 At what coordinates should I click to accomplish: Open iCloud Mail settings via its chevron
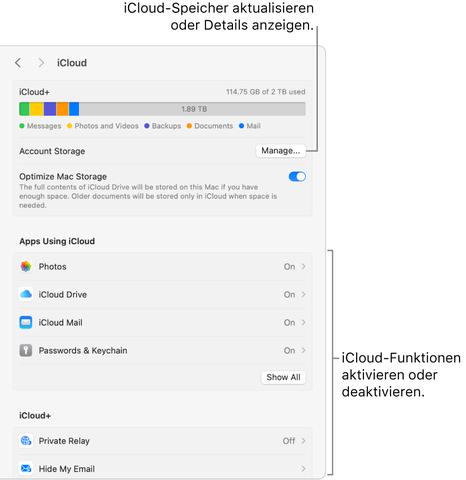(303, 322)
